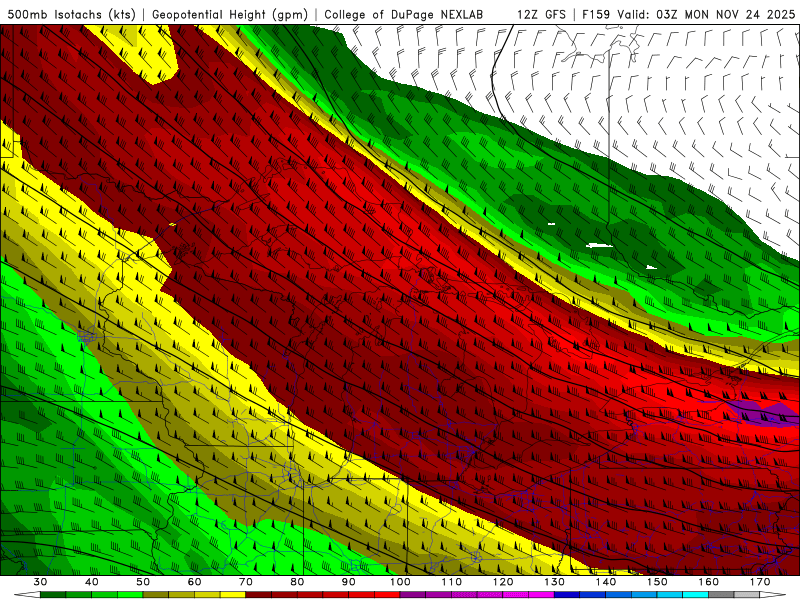Viewport: 800px width, 600px height.
Task: Click the cyan swatch just left of 160
Action: (x=695, y=595)
